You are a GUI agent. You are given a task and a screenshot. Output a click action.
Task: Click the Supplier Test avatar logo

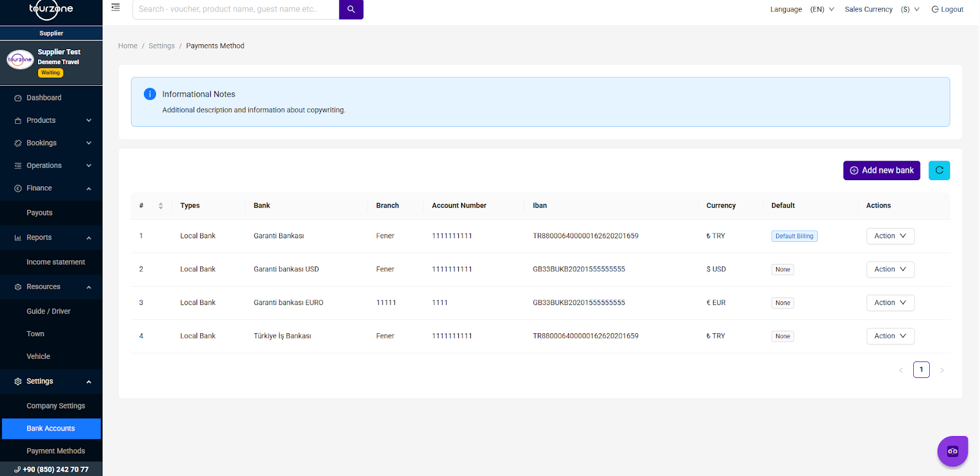[x=20, y=59]
